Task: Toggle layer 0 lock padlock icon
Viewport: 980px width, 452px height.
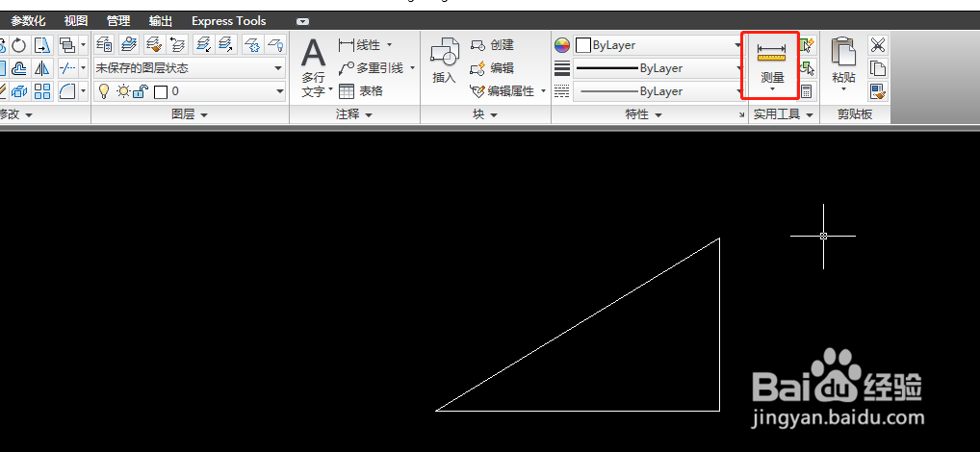Action: point(141,91)
